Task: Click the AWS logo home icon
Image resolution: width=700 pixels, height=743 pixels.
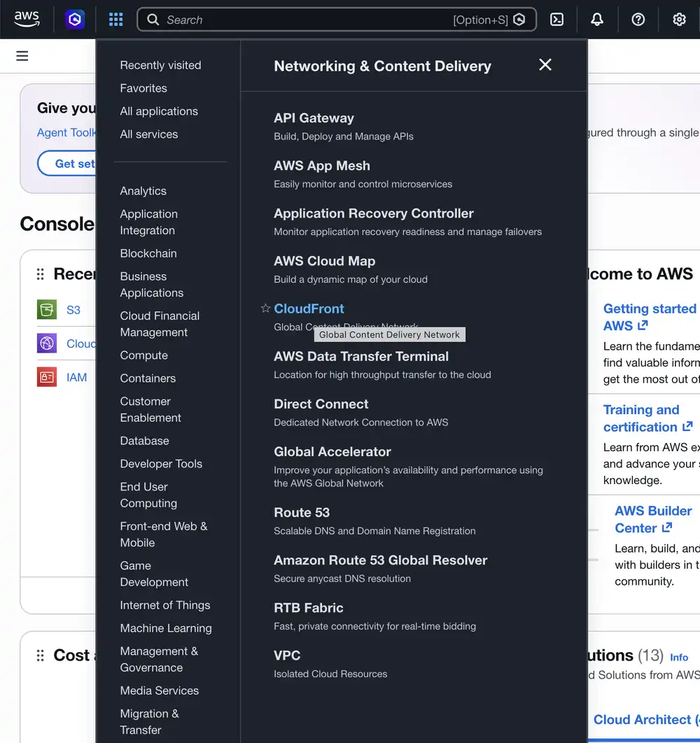Action: pyautogui.click(x=27, y=19)
